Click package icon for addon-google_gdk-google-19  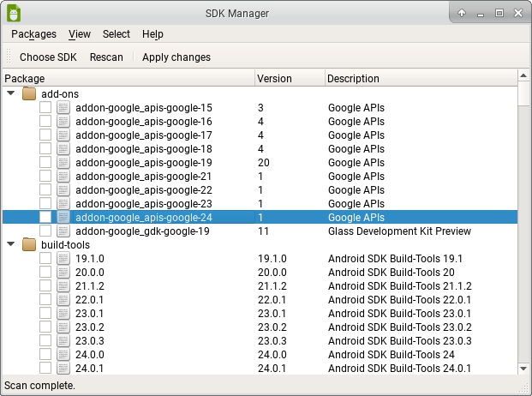[x=63, y=231]
